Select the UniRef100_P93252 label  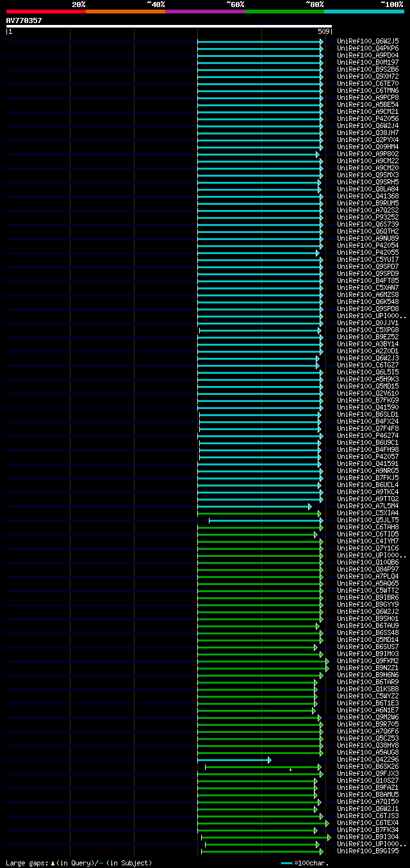(368, 218)
